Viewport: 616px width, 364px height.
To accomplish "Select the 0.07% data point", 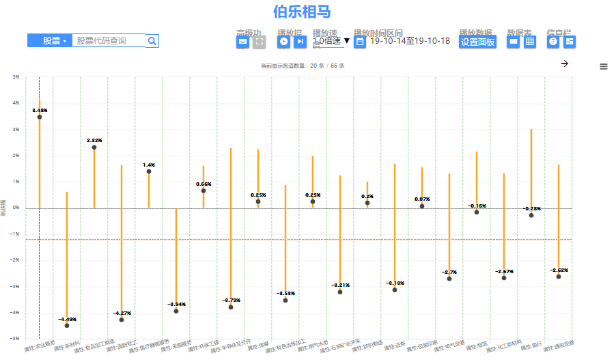I will point(422,206).
